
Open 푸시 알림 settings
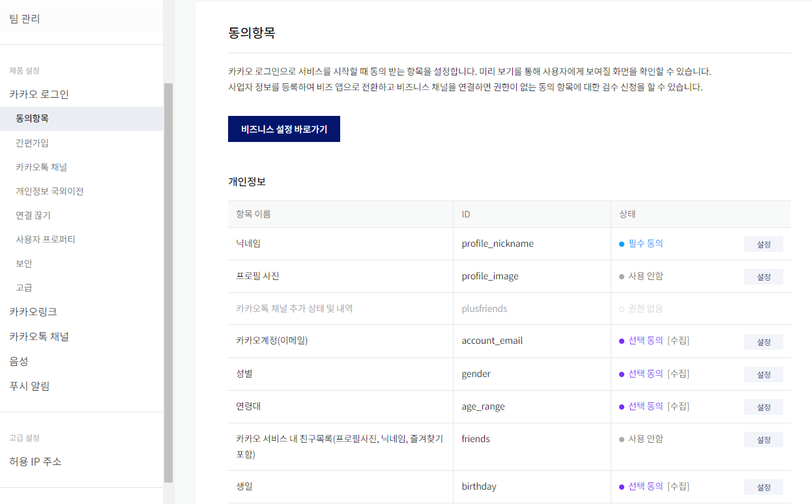29,385
